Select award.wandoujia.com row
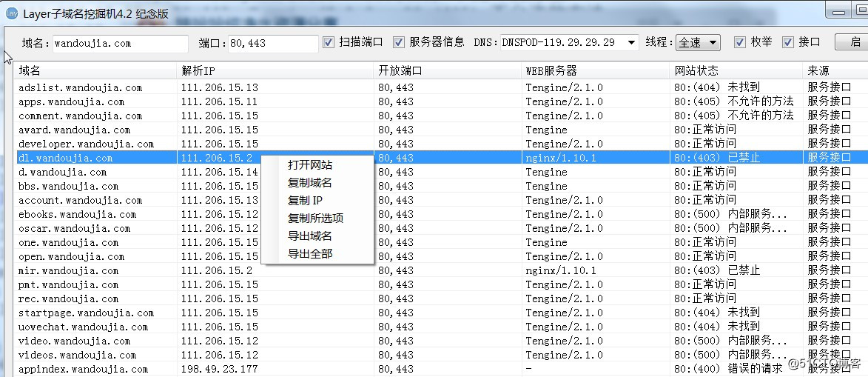 (441, 130)
